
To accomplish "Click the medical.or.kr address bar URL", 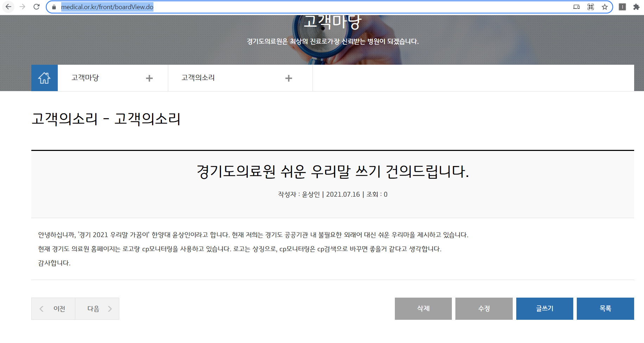I will [107, 7].
